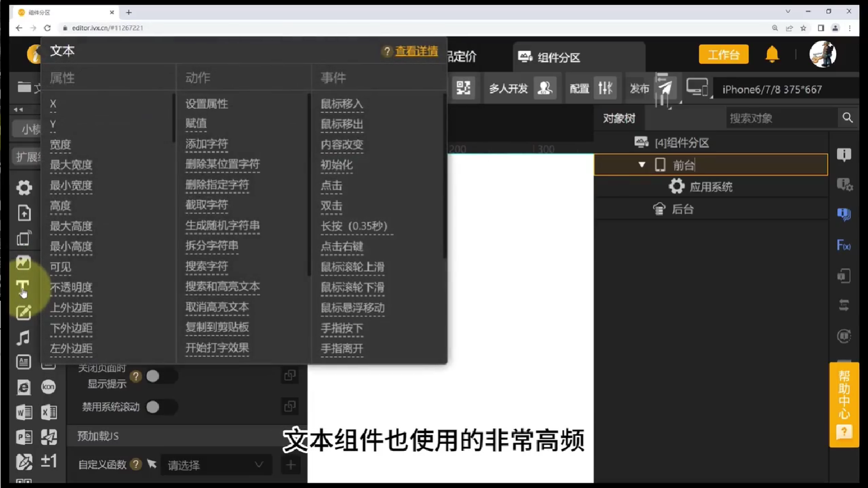Open the 查看详情 link
Screen dimensions: 868x488
pyautogui.click(x=416, y=51)
